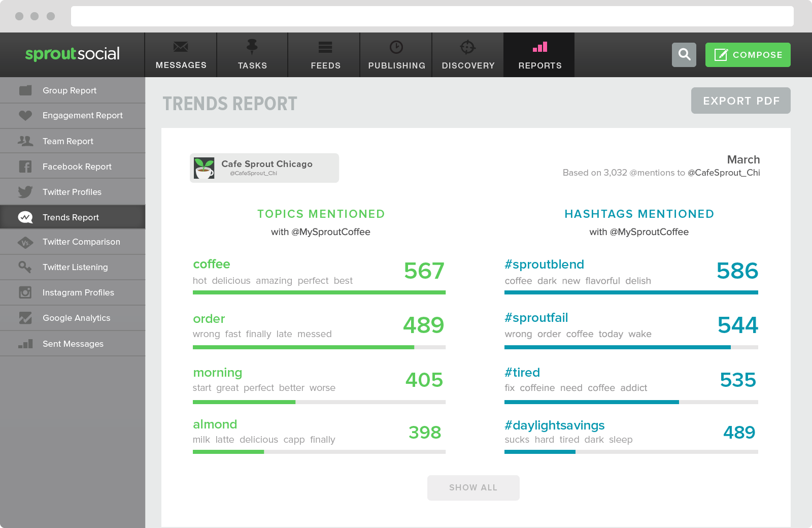Select Sent Messages in sidebar

point(73,344)
